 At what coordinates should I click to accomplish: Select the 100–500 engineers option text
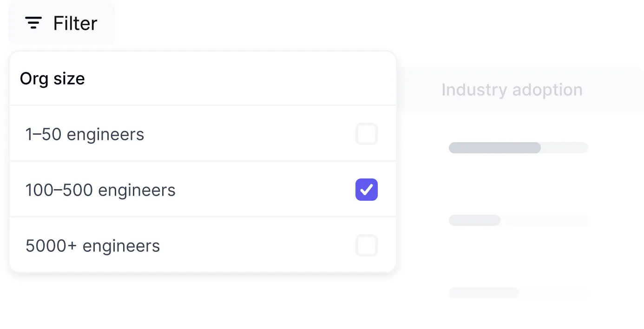tap(100, 190)
